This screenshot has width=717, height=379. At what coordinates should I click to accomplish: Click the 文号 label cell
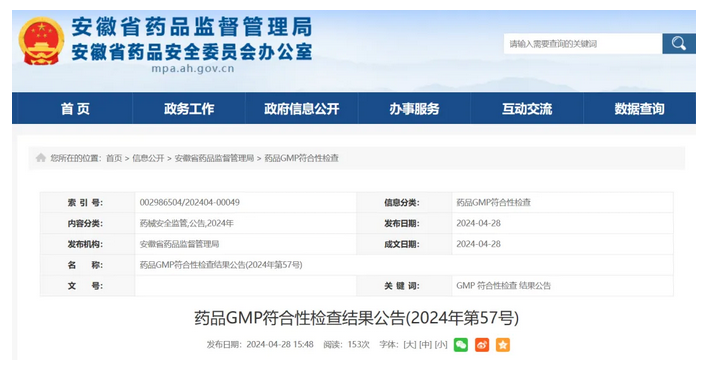(87, 286)
